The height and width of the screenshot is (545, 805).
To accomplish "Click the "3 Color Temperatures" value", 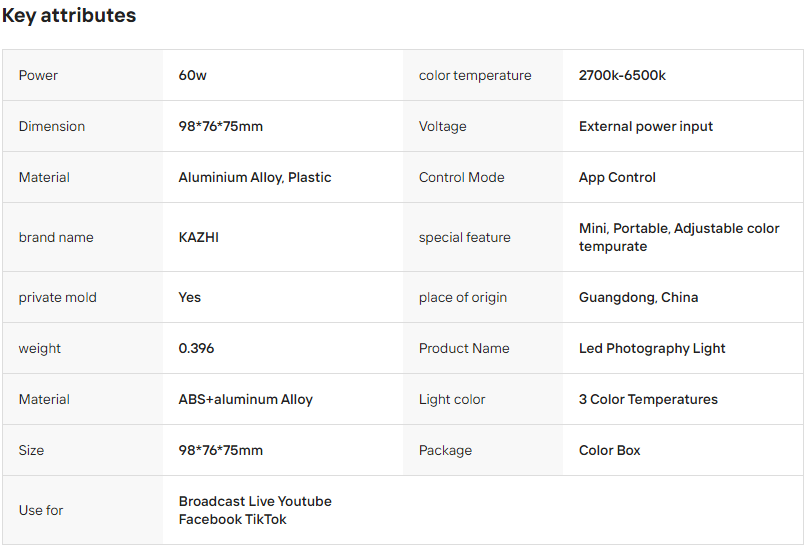I will (x=648, y=399).
